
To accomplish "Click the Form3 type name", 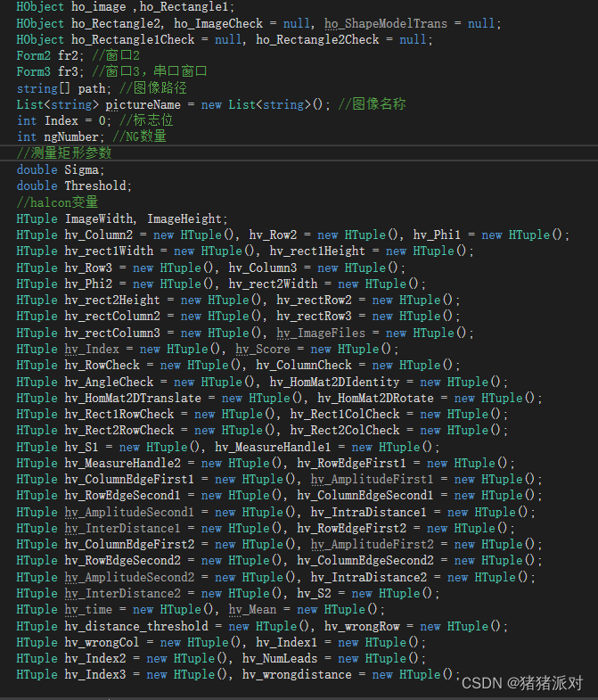I will coord(34,72).
